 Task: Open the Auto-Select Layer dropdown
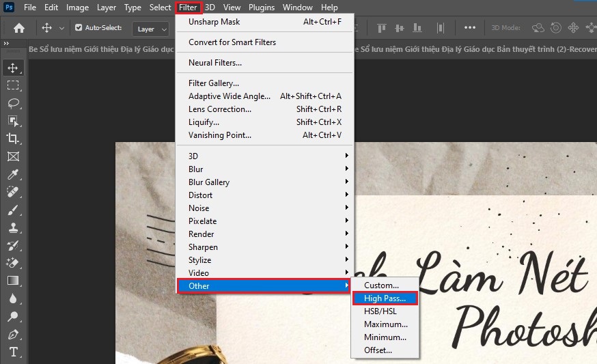(151, 29)
